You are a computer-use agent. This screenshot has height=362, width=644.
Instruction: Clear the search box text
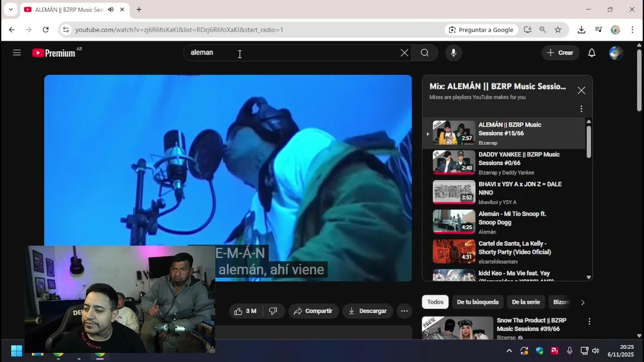(x=404, y=53)
